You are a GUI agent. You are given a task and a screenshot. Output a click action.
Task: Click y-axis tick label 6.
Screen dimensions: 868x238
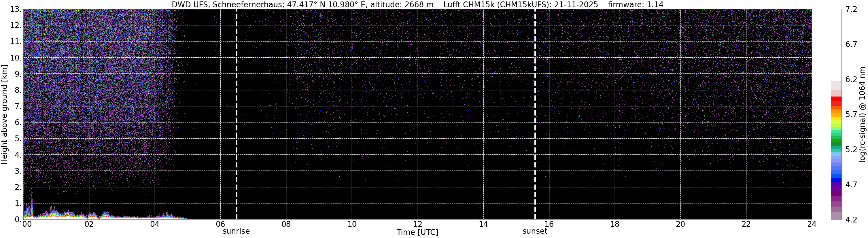(x=18, y=123)
